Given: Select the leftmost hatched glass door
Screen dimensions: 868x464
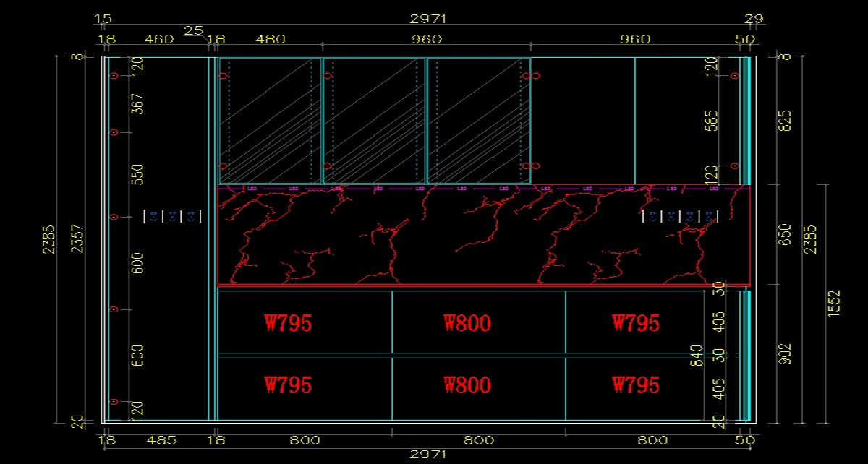Looking at the screenshot, I should [270, 121].
